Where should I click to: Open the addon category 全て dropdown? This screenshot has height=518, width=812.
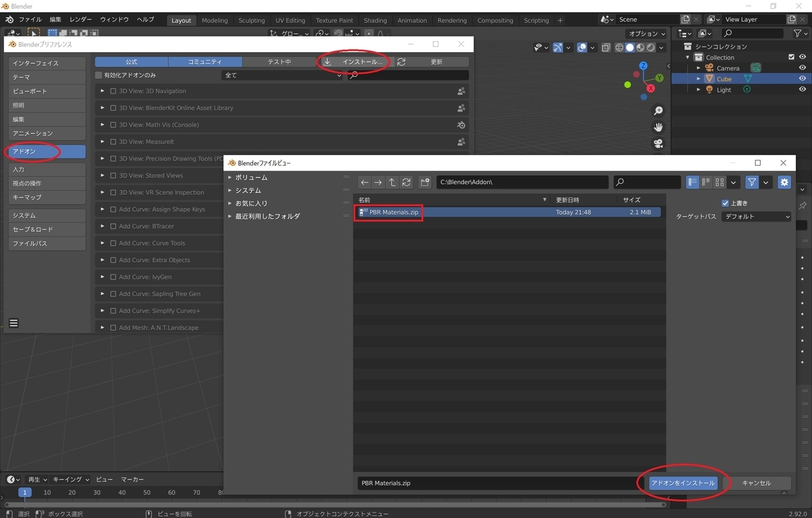click(282, 75)
